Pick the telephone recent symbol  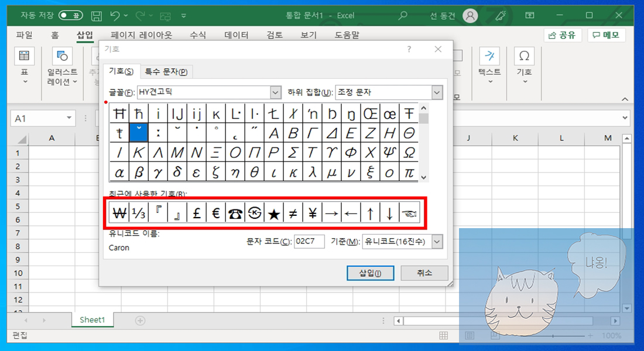235,213
